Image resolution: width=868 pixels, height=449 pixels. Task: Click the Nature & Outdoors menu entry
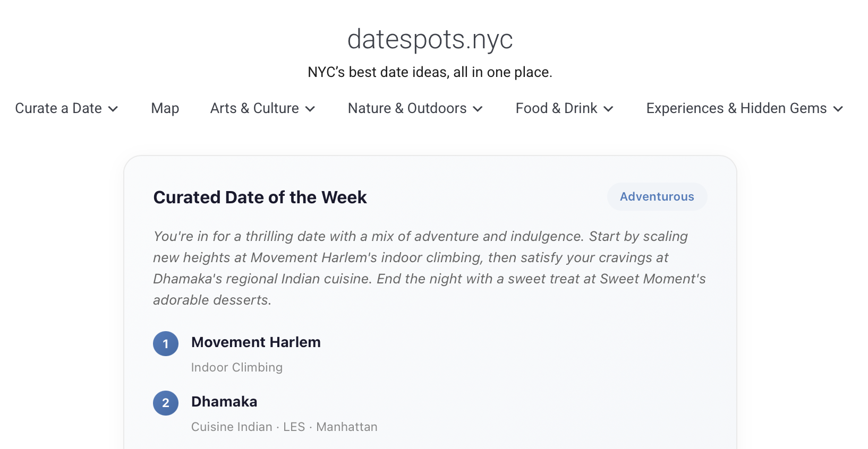click(x=407, y=108)
